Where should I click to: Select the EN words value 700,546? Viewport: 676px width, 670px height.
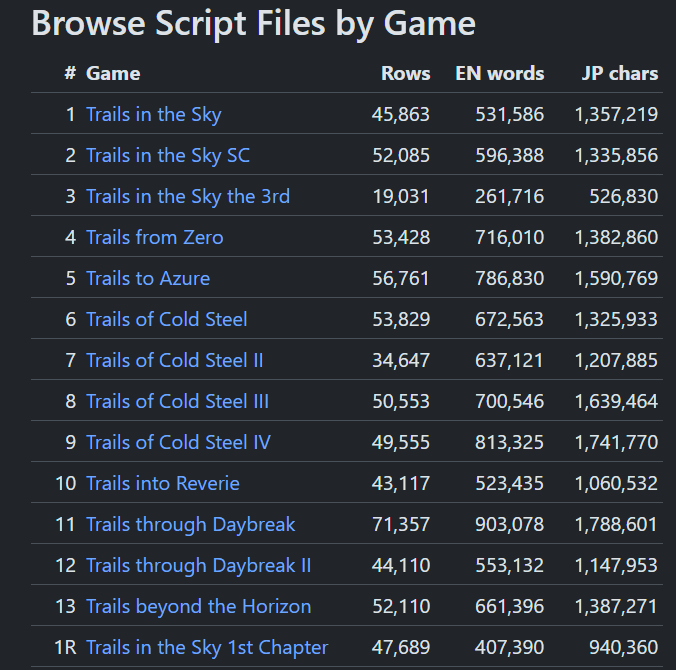tap(510, 401)
